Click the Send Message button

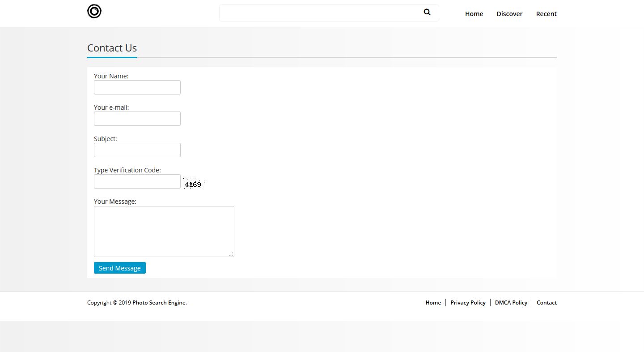coord(120,268)
